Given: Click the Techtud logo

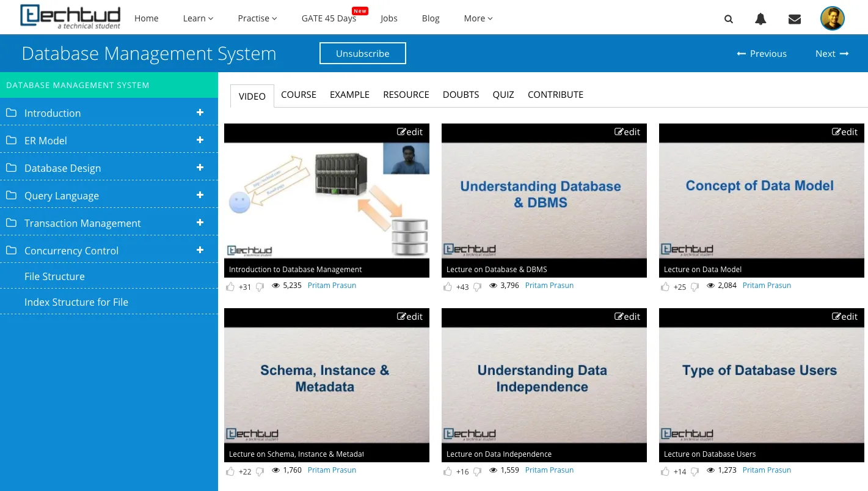Looking at the screenshot, I should (x=70, y=17).
